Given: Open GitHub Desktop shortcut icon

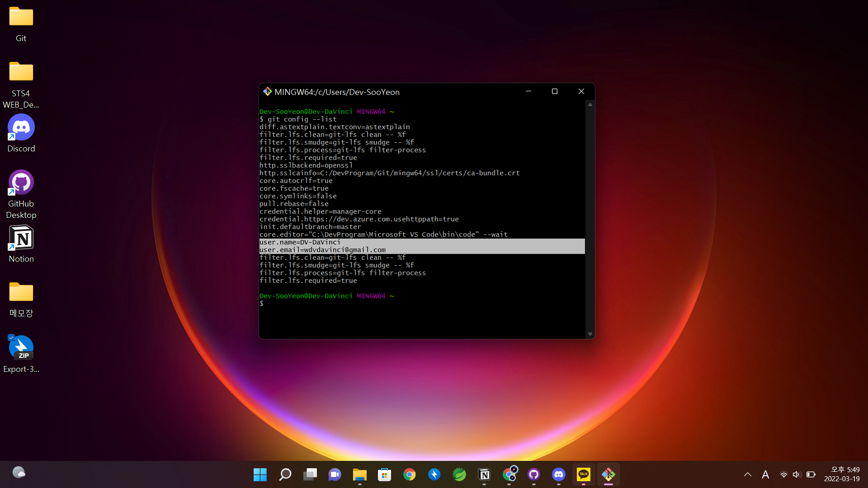Looking at the screenshot, I should [x=21, y=183].
